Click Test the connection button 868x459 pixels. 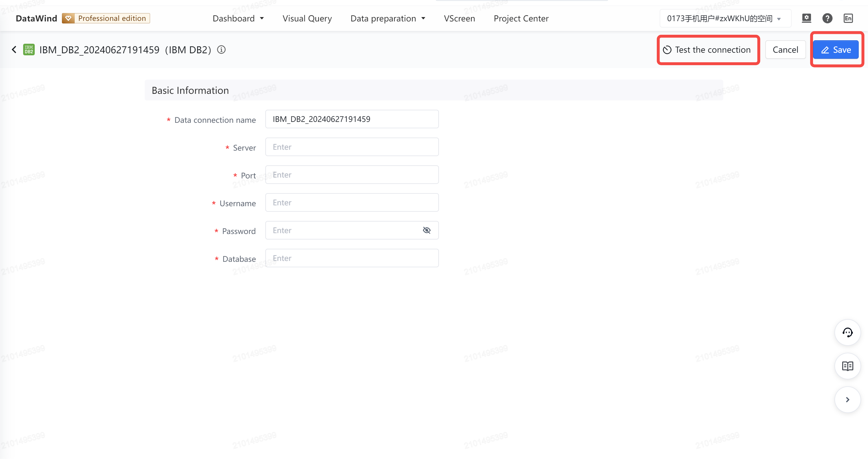click(x=707, y=50)
